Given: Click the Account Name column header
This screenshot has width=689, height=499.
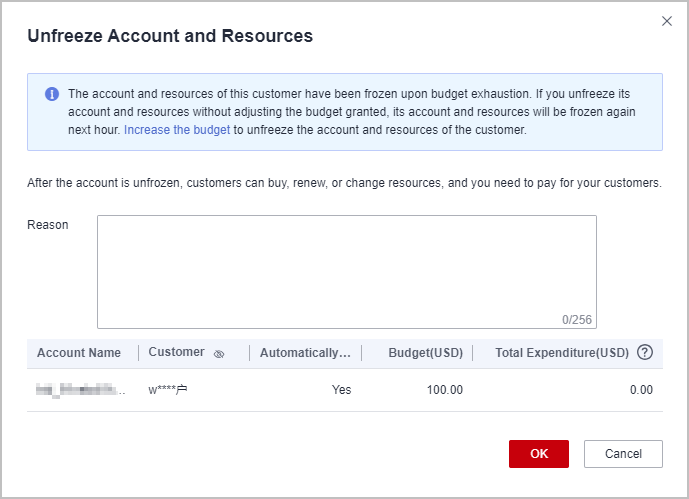Looking at the screenshot, I should 79,353.
